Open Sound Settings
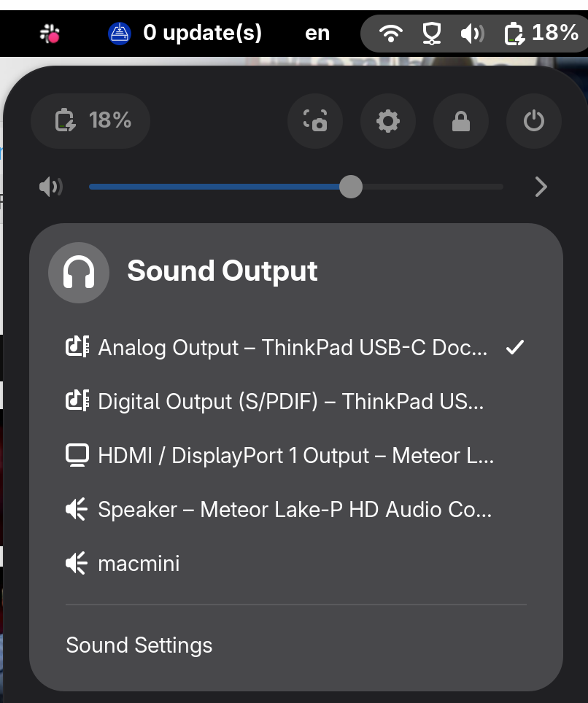588x703 pixels. pos(139,645)
